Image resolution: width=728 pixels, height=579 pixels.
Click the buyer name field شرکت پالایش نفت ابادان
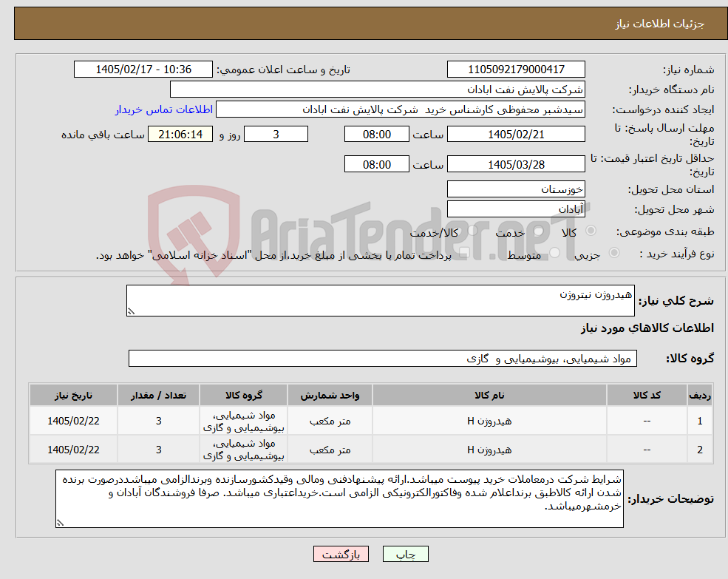[x=378, y=89]
